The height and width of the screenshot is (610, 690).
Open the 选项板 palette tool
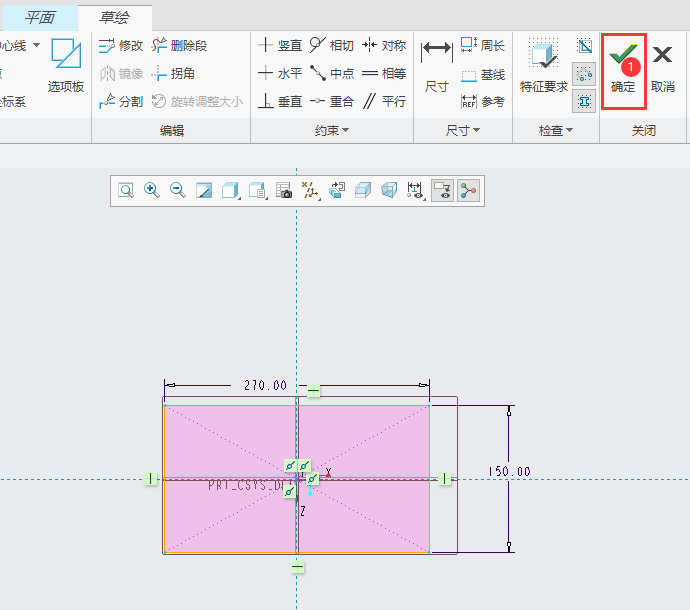(66, 66)
